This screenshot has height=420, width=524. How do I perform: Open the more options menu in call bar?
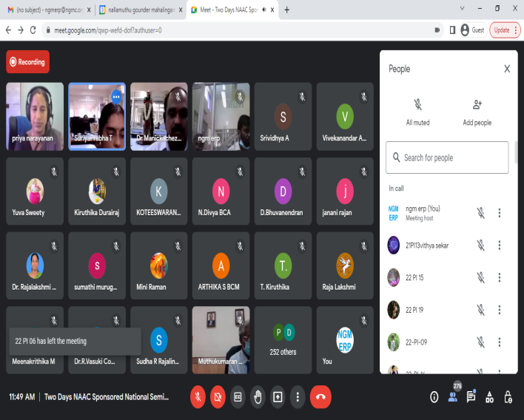pyautogui.click(x=298, y=396)
